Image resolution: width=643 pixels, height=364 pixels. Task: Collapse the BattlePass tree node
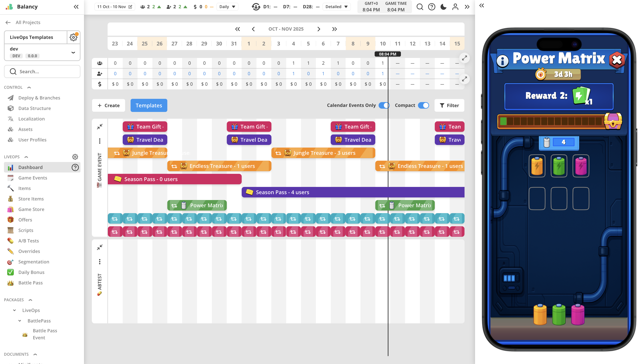click(x=20, y=321)
